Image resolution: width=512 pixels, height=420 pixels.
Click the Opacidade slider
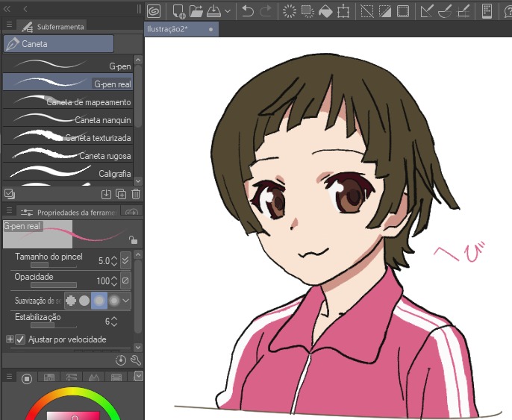54,285
